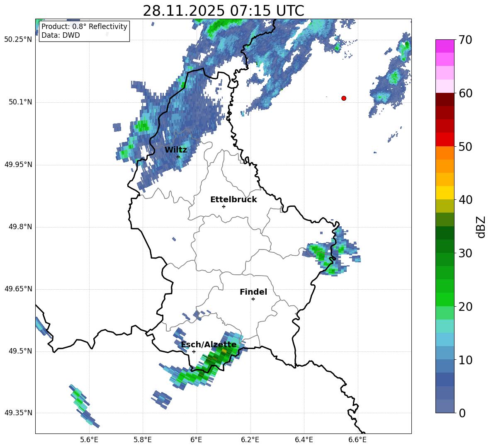Viewport: 491px width, 448px height.
Task: Select the Ettelbruck city label
Action: [x=233, y=200]
